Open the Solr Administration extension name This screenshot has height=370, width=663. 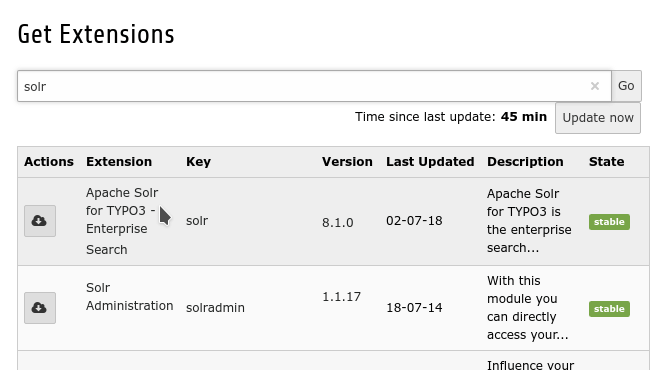129,296
